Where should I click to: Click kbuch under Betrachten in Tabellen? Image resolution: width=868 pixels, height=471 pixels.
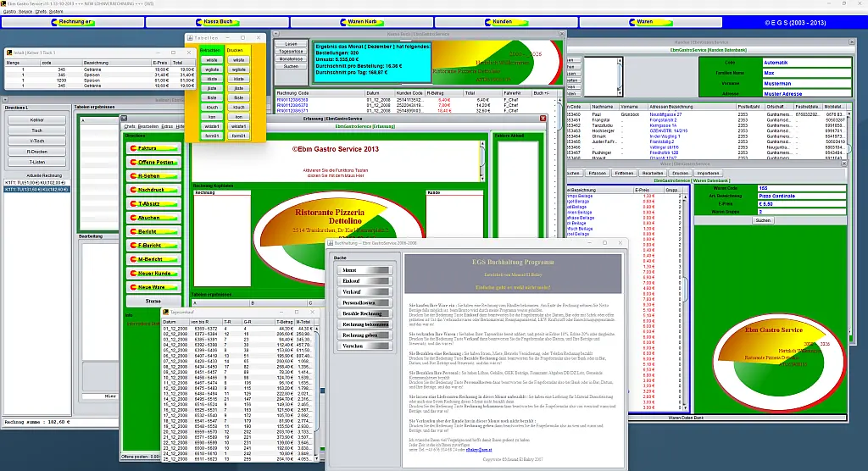[212, 108]
